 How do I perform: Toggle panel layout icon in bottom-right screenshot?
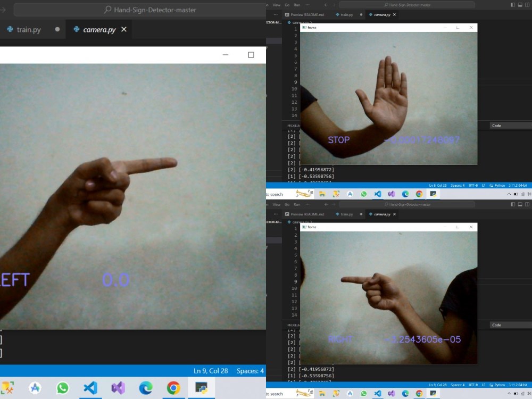[520, 204]
